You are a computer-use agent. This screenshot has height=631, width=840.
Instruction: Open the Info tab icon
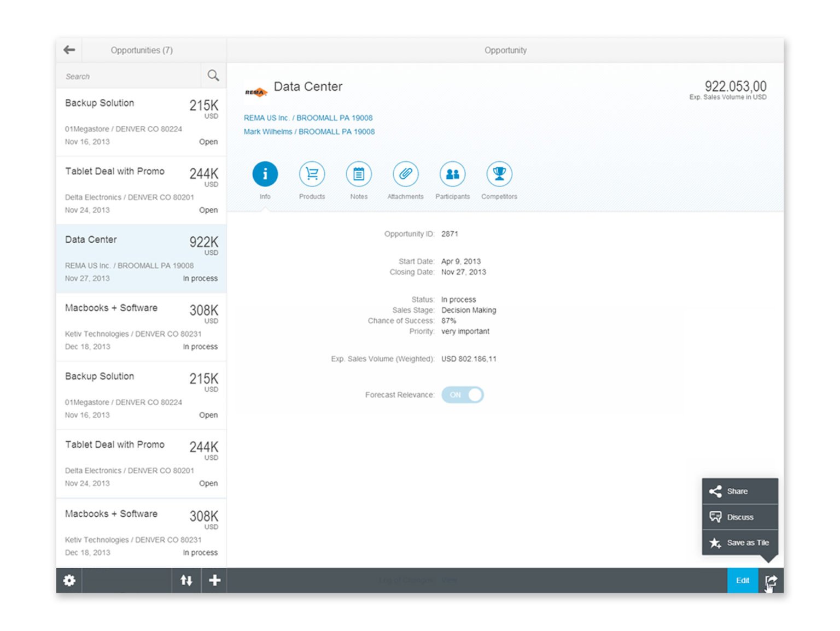coord(265,174)
